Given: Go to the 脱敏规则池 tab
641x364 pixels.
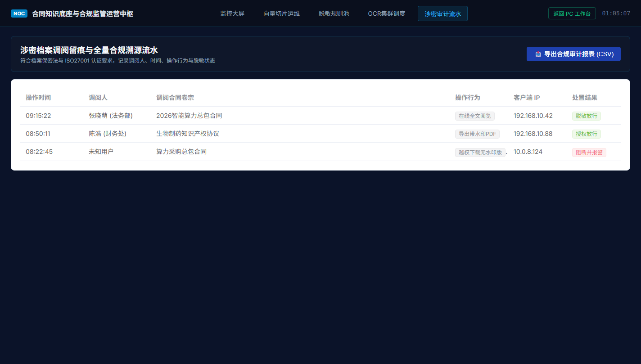Looking at the screenshot, I should point(334,13).
